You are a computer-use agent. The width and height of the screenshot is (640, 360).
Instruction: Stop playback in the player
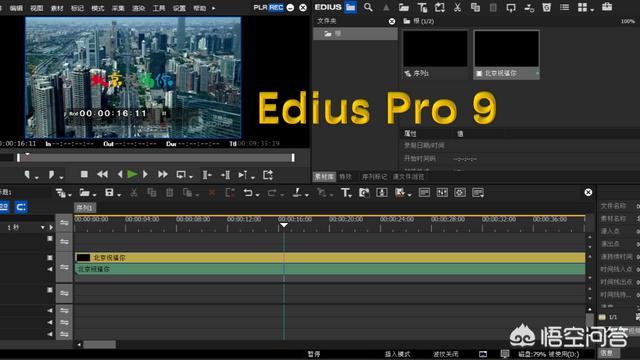tap(84, 174)
